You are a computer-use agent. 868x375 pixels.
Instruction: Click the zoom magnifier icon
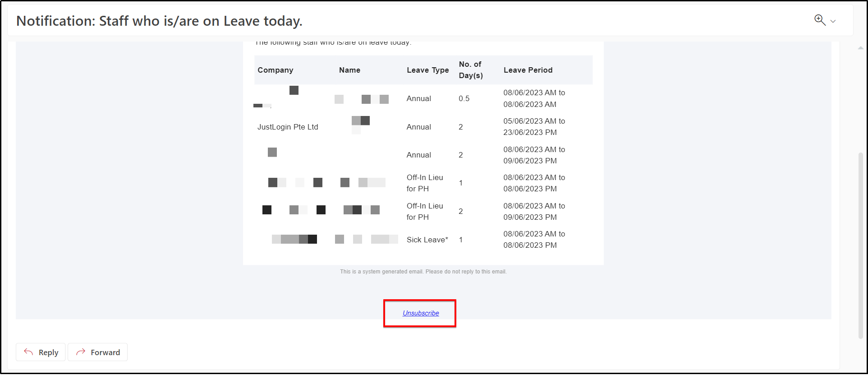(819, 20)
